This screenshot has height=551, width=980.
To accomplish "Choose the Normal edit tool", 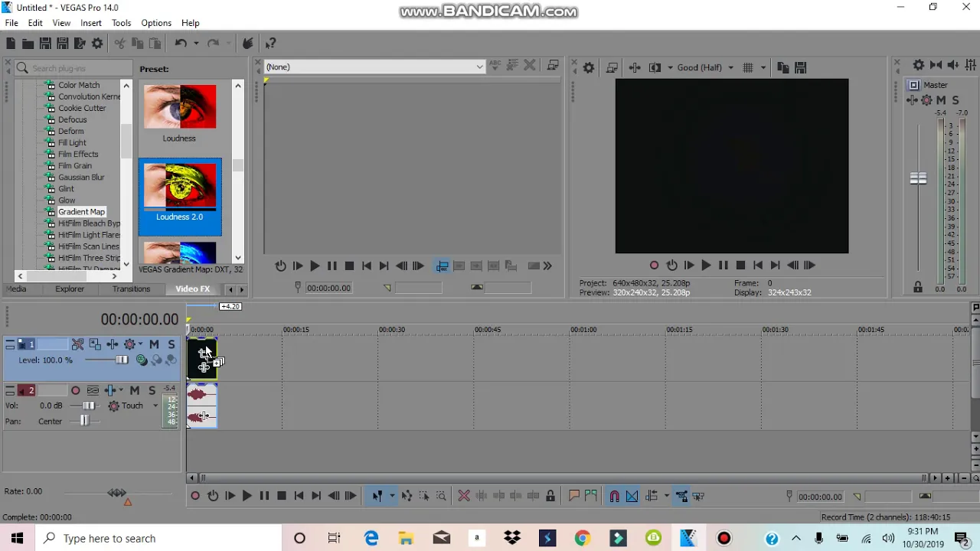I will 377,497.
